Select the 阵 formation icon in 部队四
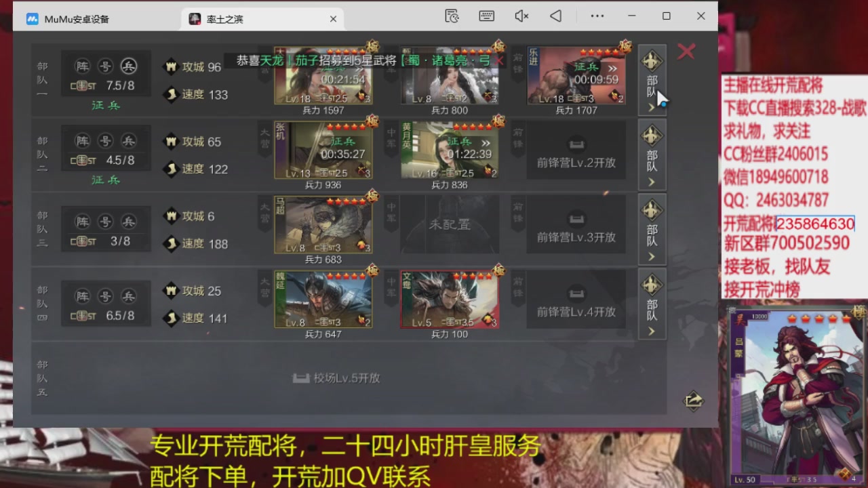Image resolution: width=868 pixels, height=488 pixels. click(83, 296)
